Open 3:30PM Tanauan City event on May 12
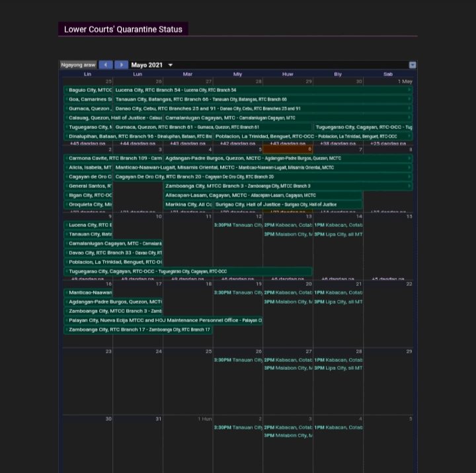476x473 pixels. point(237,226)
